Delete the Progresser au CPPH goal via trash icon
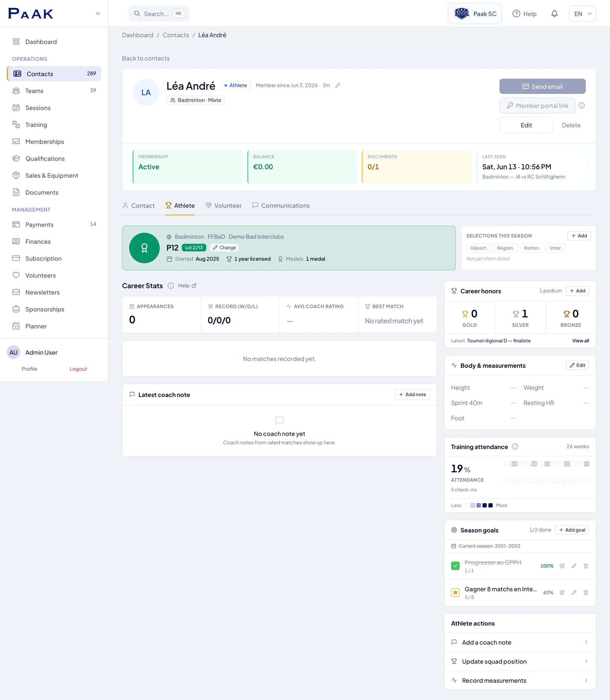Screen dimensions: 610x700 pos(586,566)
